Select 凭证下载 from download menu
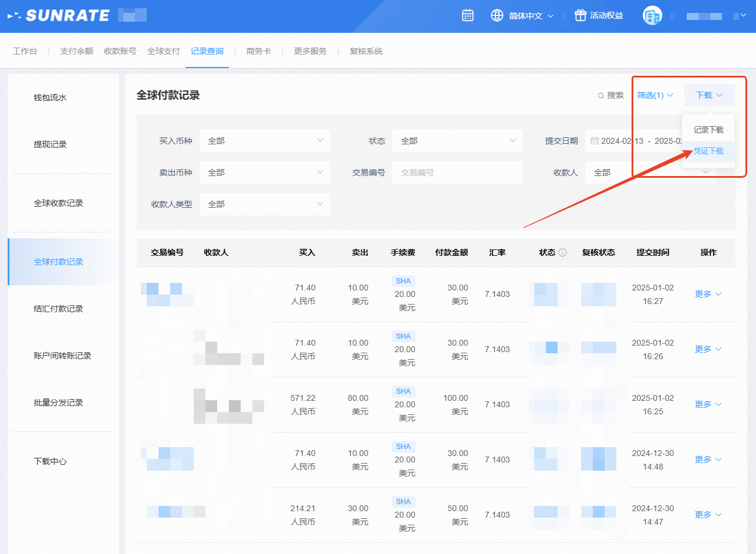This screenshot has width=756, height=554. (x=708, y=151)
